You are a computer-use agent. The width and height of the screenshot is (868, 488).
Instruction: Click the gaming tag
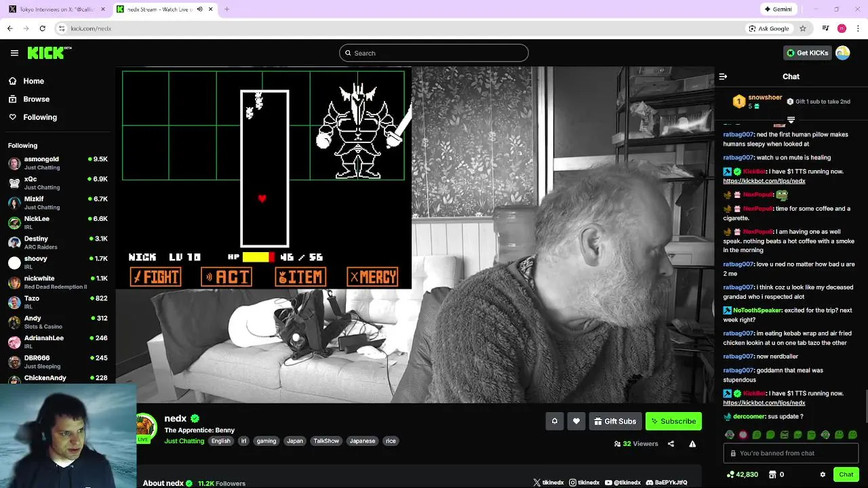(x=267, y=441)
